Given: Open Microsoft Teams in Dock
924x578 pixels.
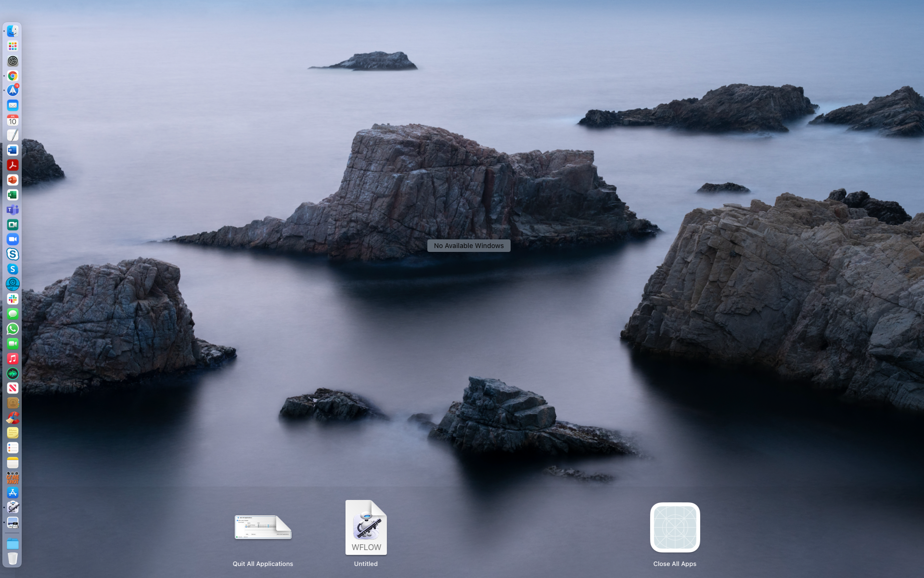Looking at the screenshot, I should coord(13,210).
